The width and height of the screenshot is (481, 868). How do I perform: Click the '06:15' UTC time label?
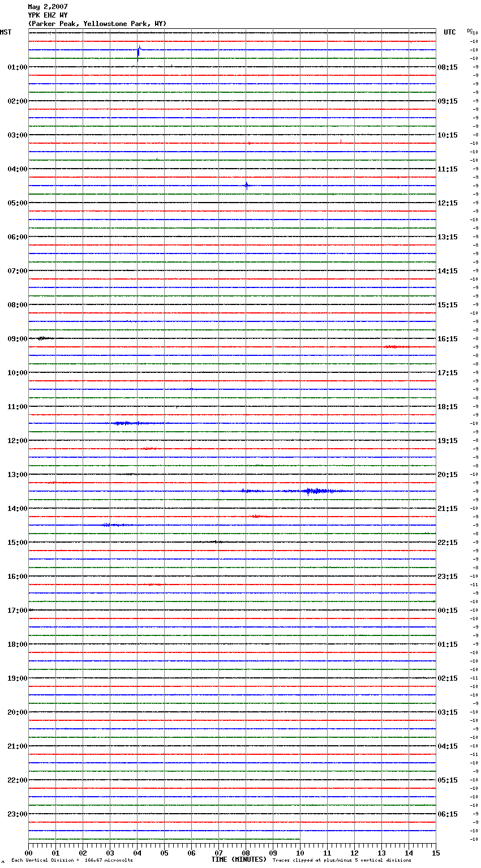tap(448, 814)
